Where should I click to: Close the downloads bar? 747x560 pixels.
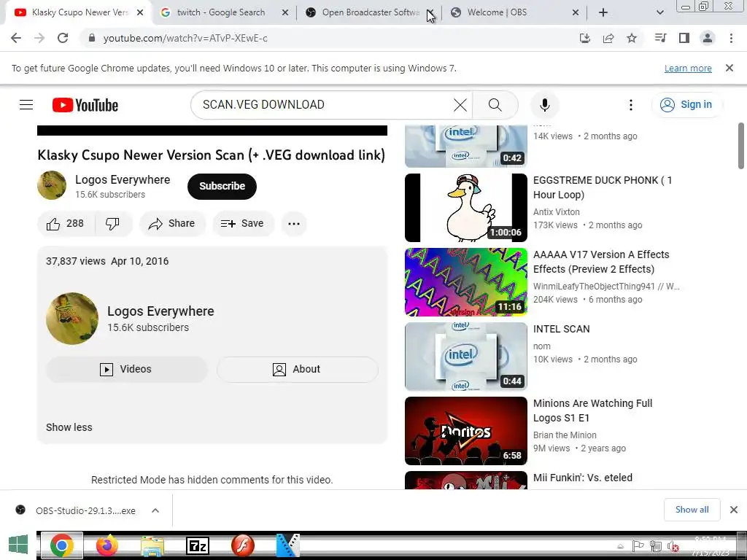tap(734, 510)
